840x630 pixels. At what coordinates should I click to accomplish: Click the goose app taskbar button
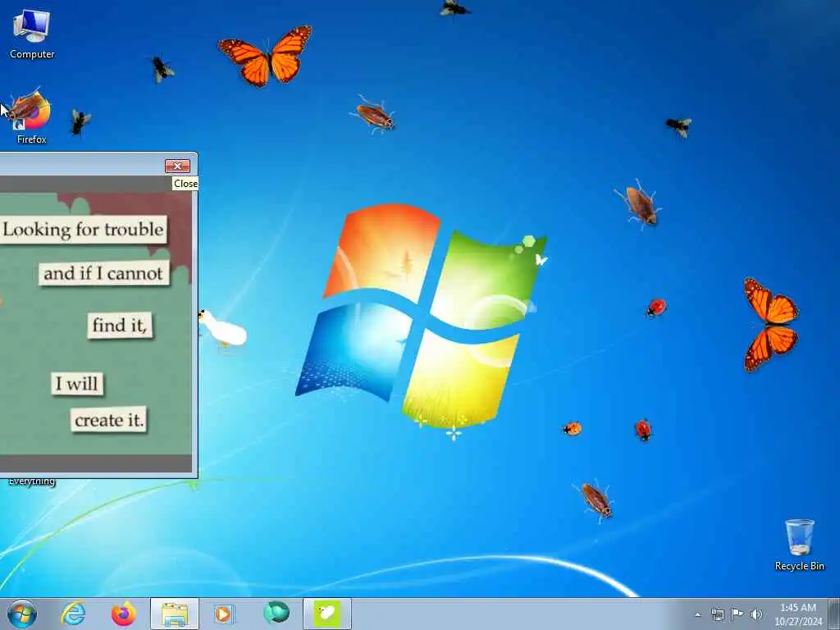(x=326, y=614)
